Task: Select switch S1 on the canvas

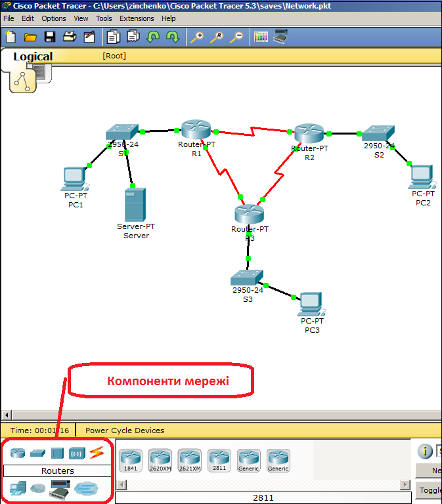Action: tap(122, 132)
